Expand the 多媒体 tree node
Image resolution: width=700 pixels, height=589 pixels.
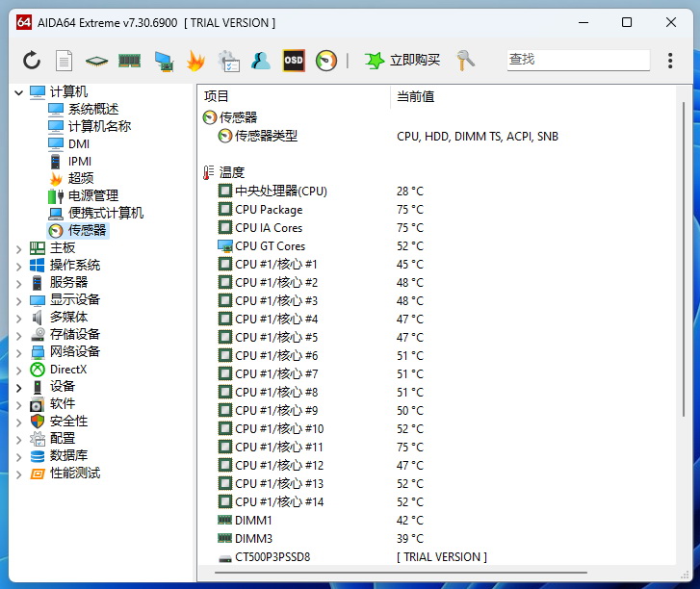[18, 319]
